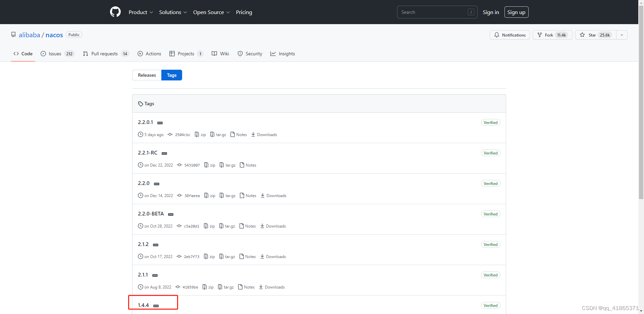Open tag 2.2.0.1
The image size is (644, 314).
click(145, 122)
